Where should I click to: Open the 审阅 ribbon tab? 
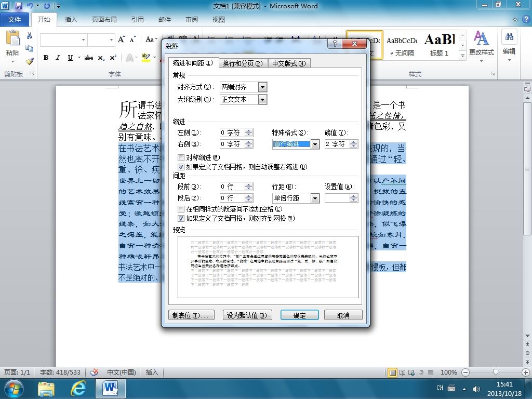(x=192, y=20)
